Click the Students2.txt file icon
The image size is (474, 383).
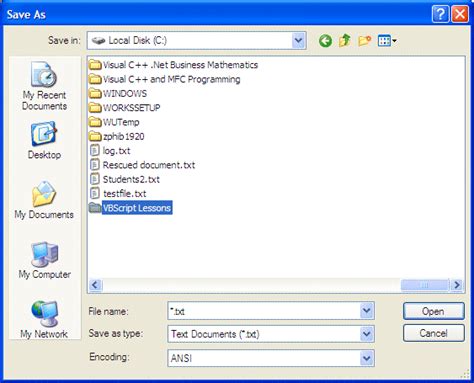click(95, 179)
